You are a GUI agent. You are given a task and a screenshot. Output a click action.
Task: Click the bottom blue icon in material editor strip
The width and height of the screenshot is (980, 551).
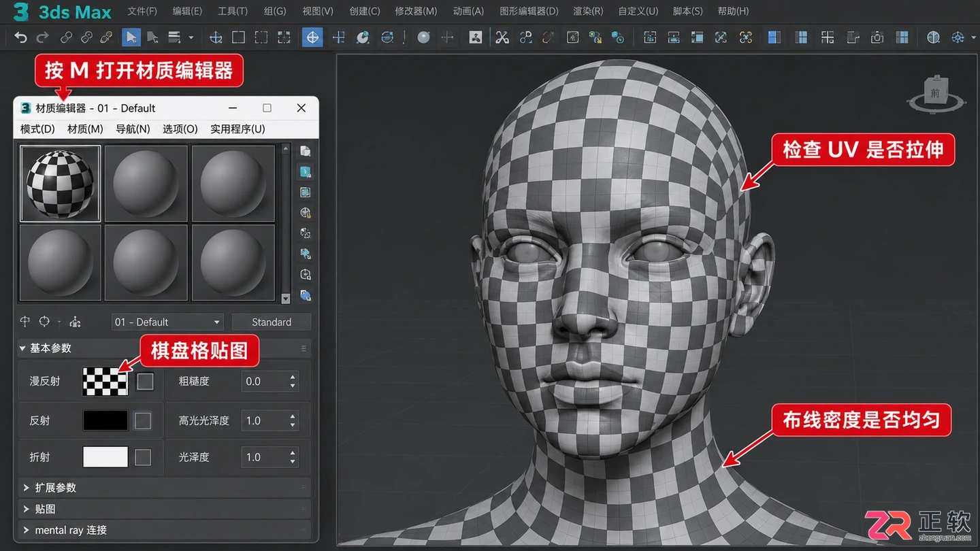coord(306,295)
